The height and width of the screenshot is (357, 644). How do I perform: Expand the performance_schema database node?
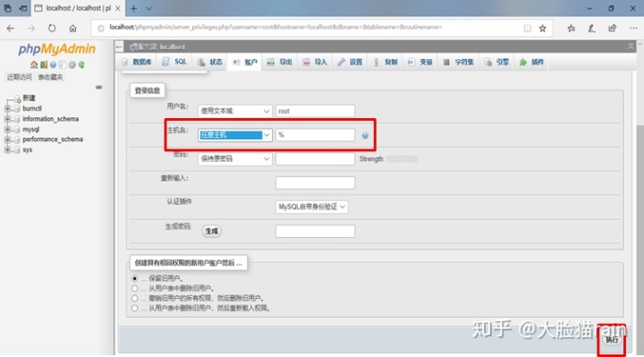click(x=7, y=140)
